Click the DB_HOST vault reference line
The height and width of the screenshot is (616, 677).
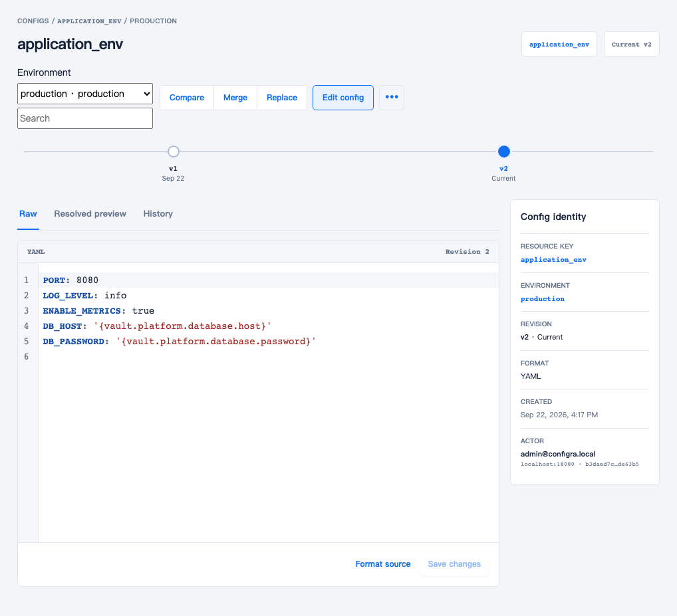269,326
